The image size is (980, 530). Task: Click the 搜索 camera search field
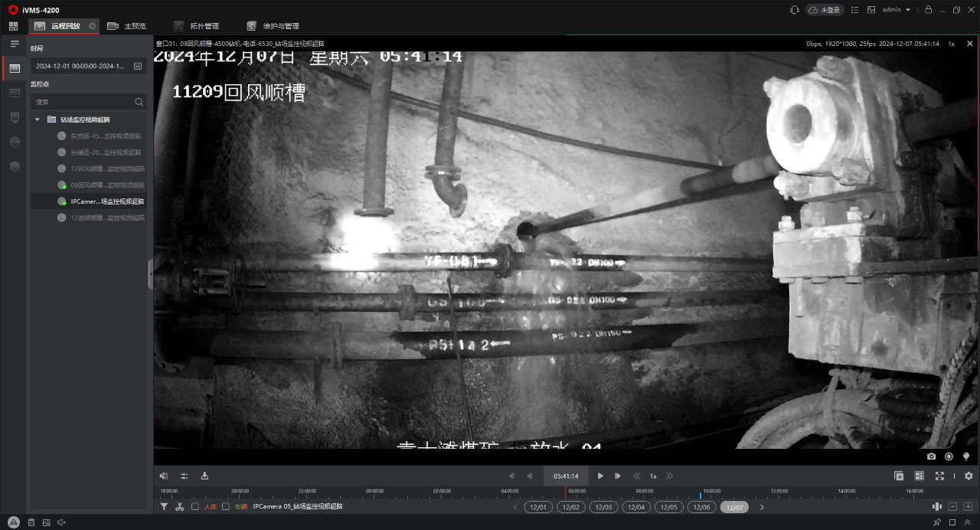[x=83, y=102]
